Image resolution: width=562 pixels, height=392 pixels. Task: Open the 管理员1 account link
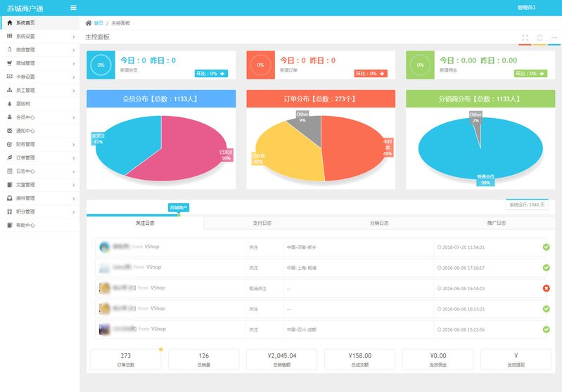pos(526,8)
